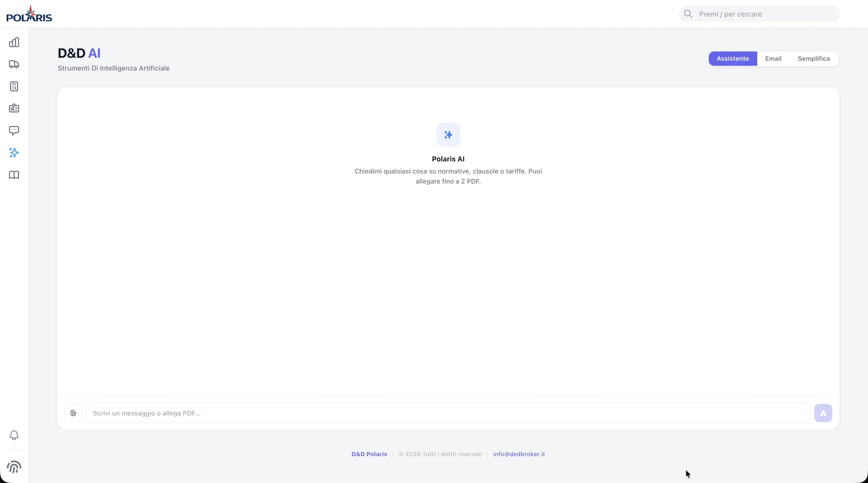This screenshot has width=868, height=483.
Task: Click the paperclip attach PDF button
Action: (73, 413)
